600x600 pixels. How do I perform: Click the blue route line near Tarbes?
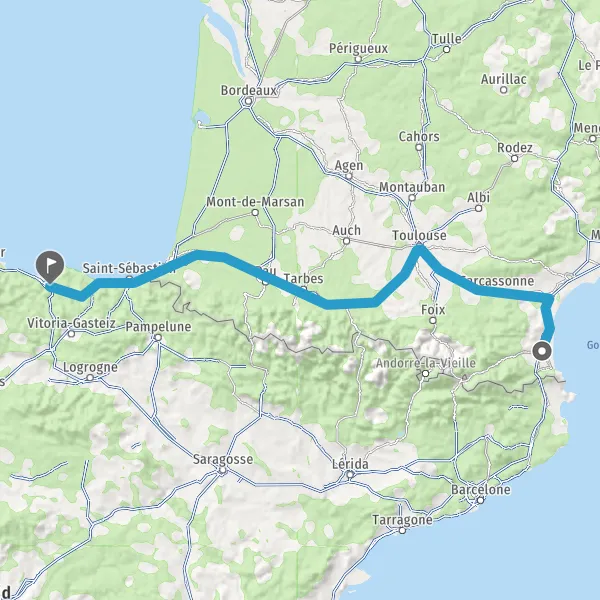(302, 293)
